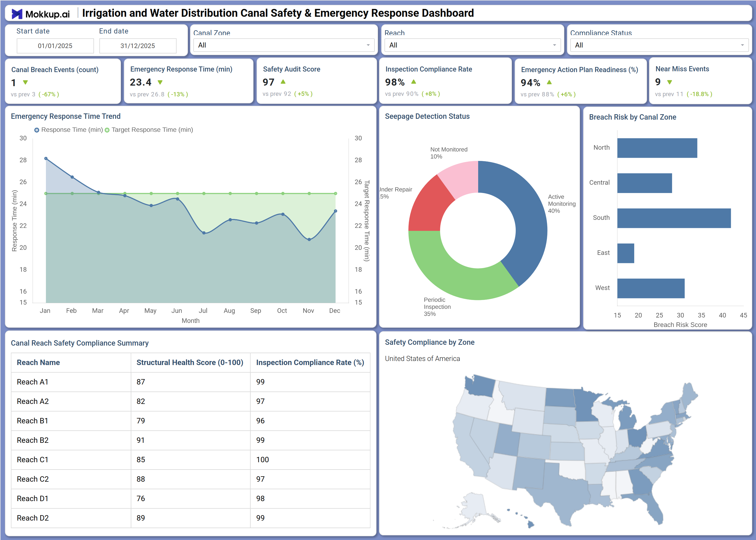Click the Target Response Time (min) legend marker

[x=107, y=130]
